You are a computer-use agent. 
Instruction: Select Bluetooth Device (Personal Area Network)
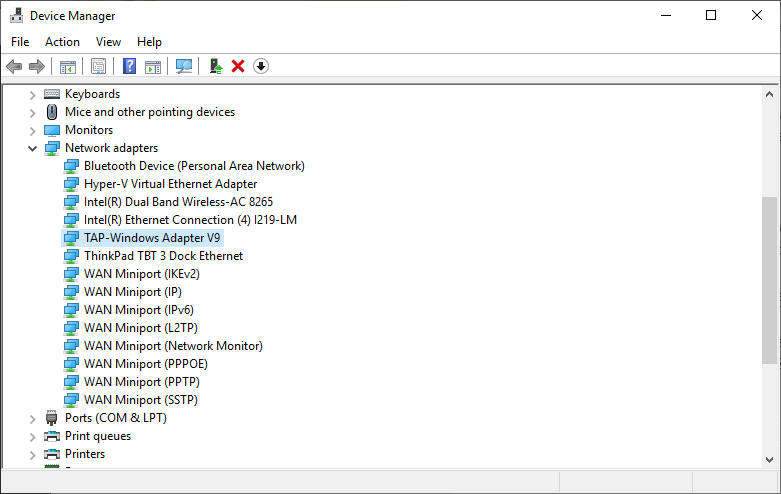(194, 166)
